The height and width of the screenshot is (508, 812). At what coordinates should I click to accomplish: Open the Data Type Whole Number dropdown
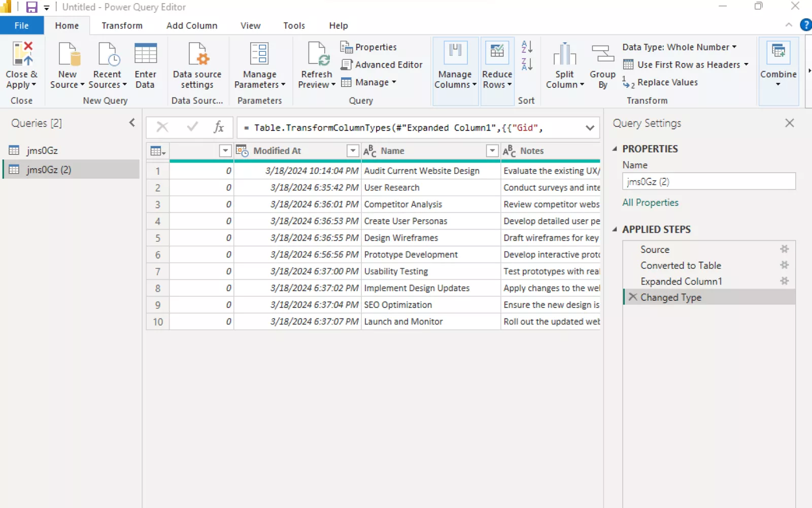point(679,47)
